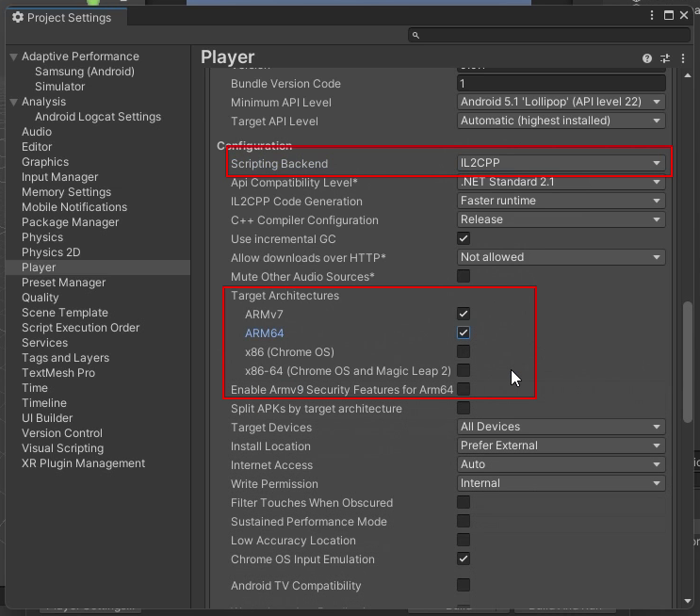Collapse the Analysis tree section

click(x=13, y=102)
